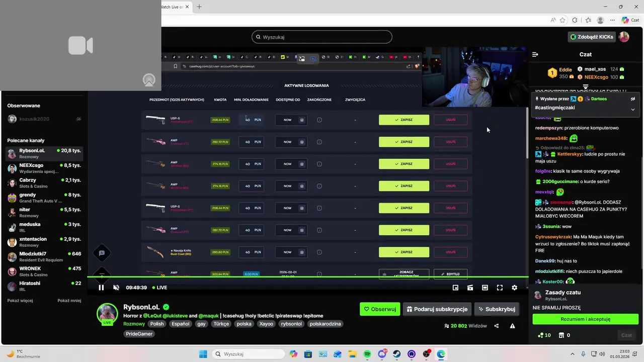Open mini player mode in video controls
644x362 pixels.
click(x=455, y=288)
